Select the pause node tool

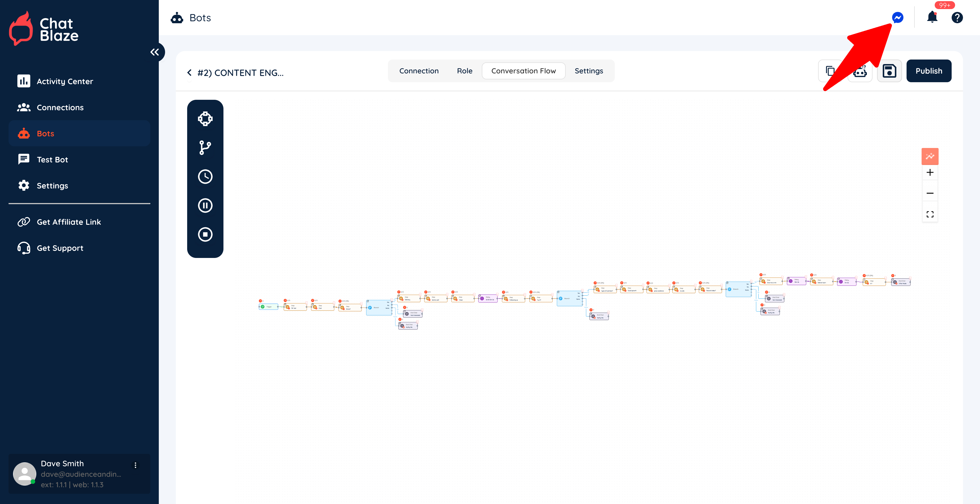(x=205, y=206)
